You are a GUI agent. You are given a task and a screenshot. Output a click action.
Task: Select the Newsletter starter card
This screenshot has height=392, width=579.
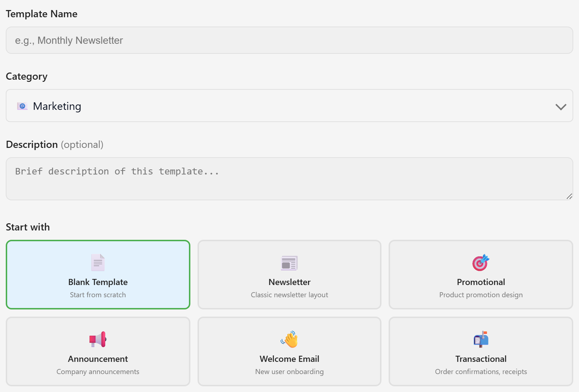click(x=289, y=275)
